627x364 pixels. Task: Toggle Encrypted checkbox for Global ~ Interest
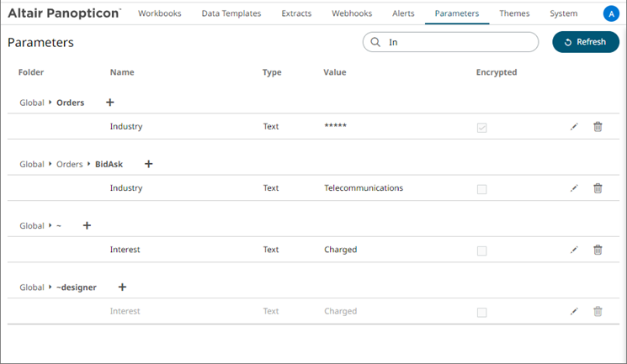[481, 251]
